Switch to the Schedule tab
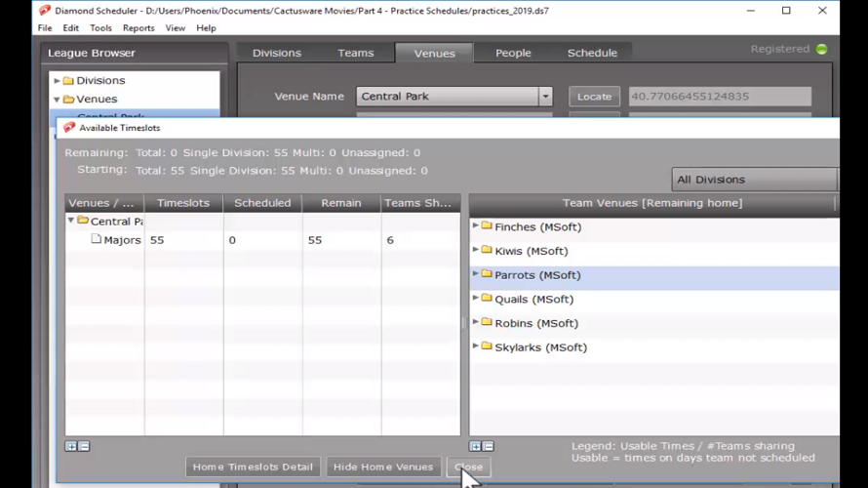Viewport: 868px width, 488px height. 592,53
